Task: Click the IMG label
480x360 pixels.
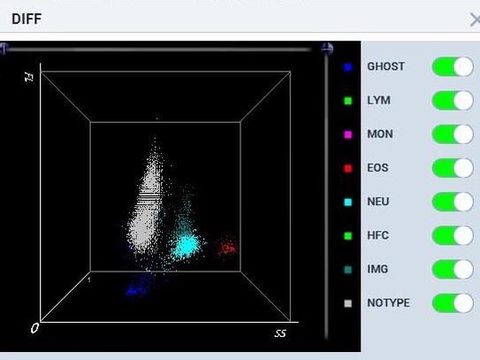Action: point(377,269)
